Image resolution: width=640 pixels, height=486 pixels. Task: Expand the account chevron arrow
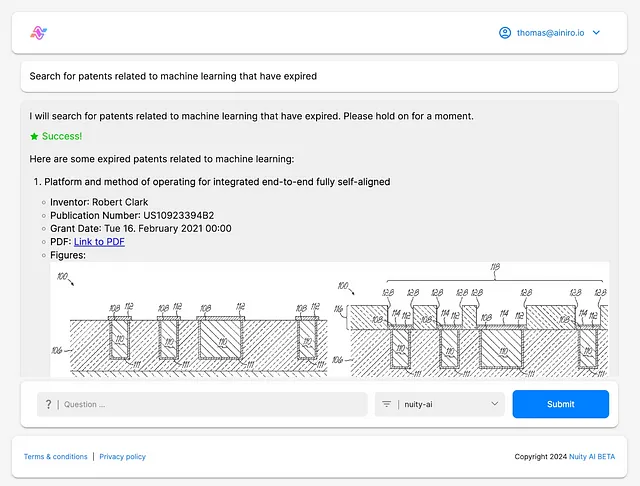coord(596,33)
